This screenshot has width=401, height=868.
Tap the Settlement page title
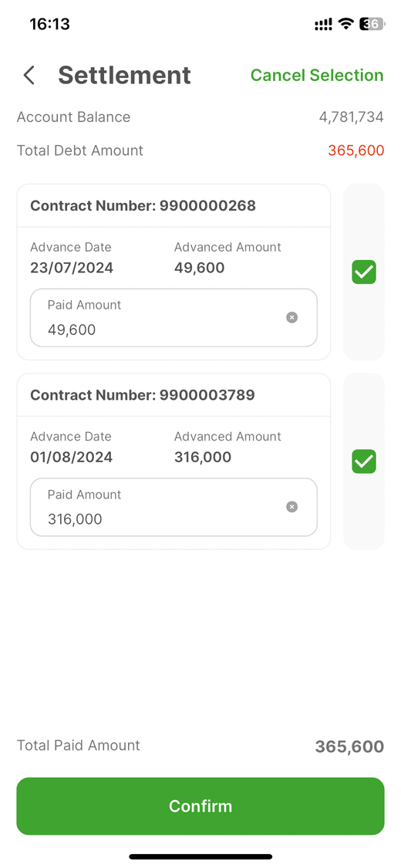pos(124,76)
